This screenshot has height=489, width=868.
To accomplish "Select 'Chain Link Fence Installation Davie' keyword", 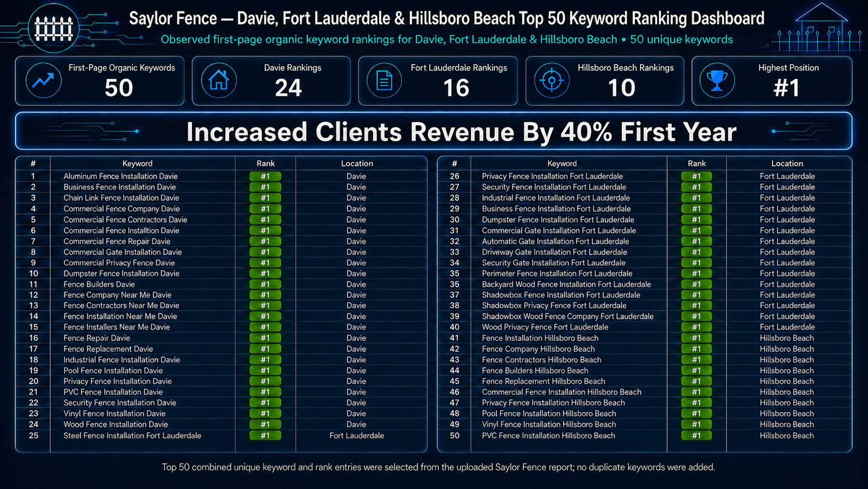I will point(121,198).
